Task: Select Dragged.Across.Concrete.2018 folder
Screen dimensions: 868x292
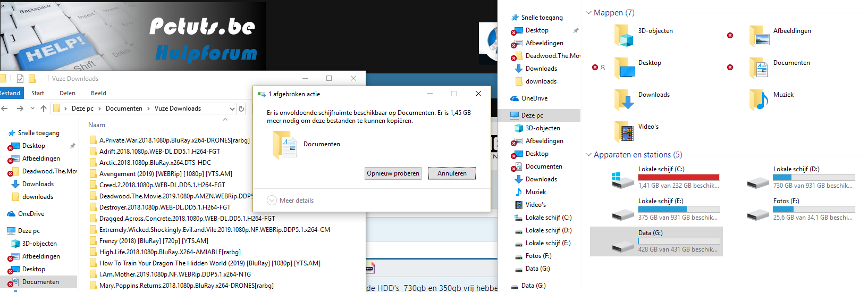Action: coord(182,219)
